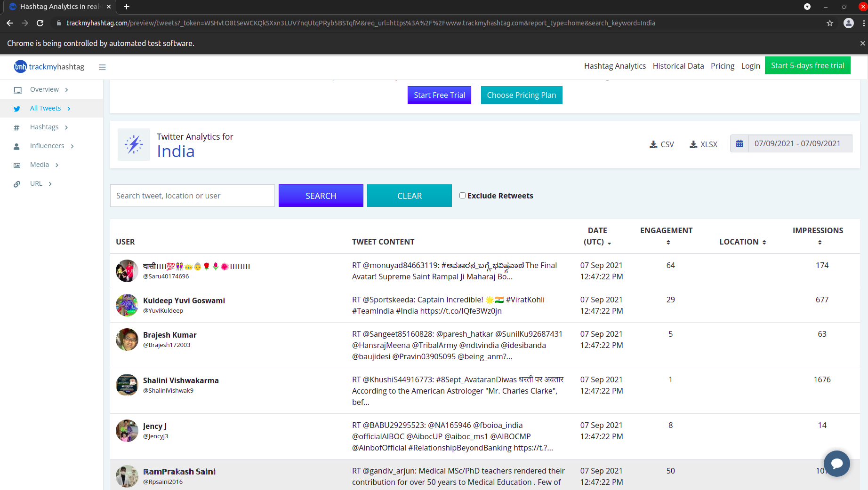
Task: Toggle the hamburger sidebar menu
Action: click(x=102, y=67)
